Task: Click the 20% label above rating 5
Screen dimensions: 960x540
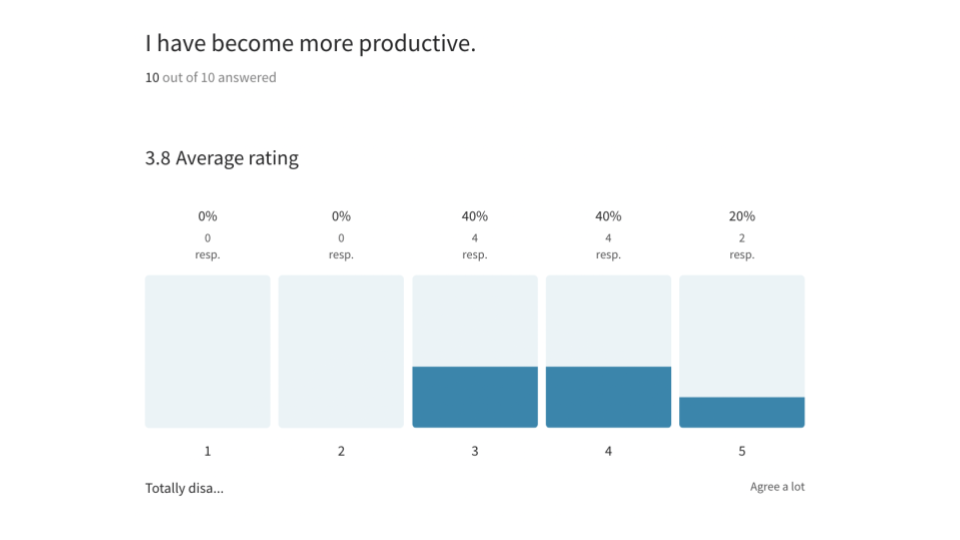Action: (x=742, y=216)
